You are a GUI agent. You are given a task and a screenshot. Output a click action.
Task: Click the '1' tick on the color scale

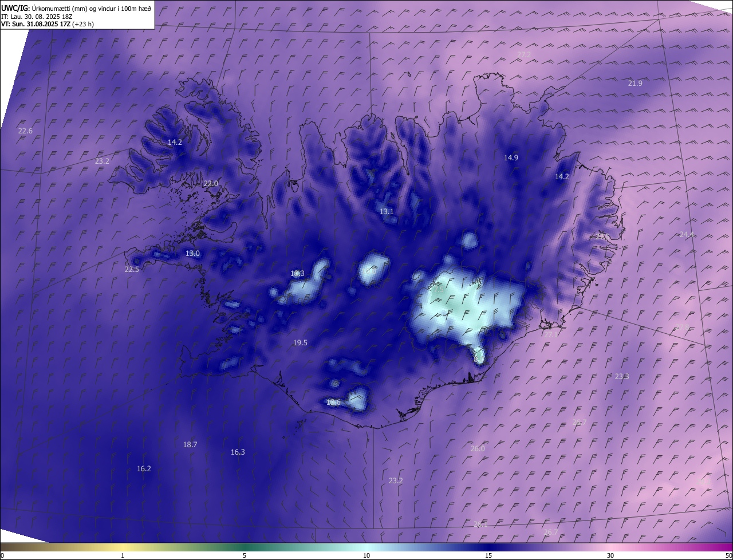pos(123,555)
